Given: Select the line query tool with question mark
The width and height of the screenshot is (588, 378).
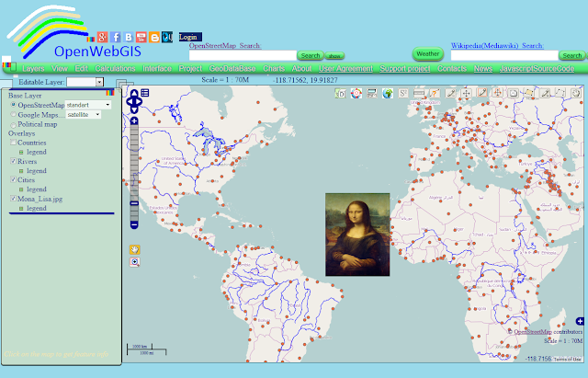Looking at the screenshot, I should (x=435, y=93).
